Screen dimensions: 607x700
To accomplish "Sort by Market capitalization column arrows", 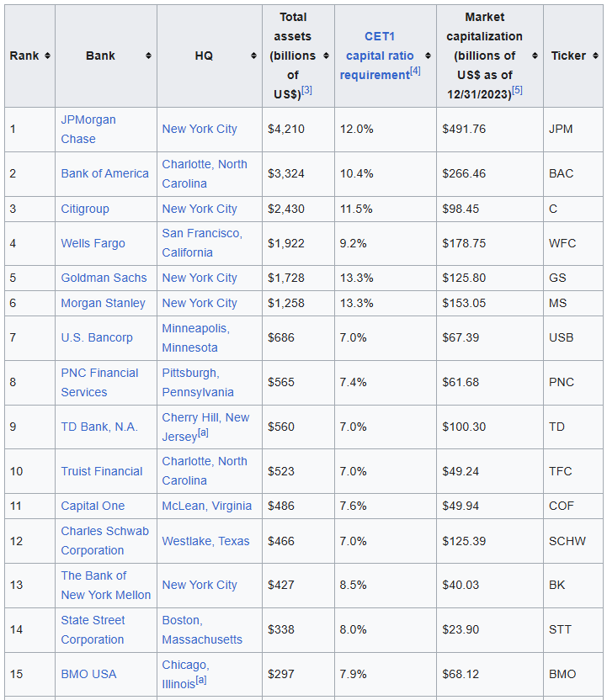I will click(535, 56).
